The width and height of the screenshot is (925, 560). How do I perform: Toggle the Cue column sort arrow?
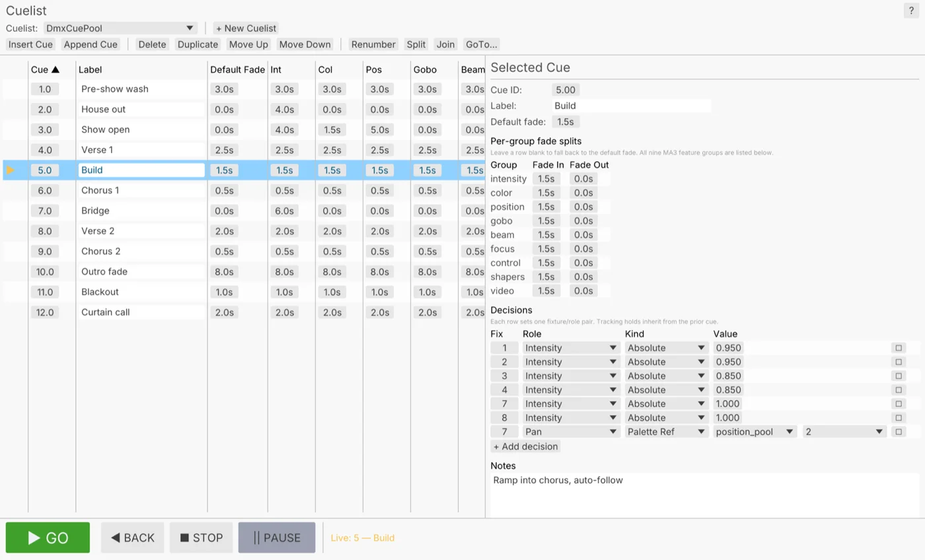(55, 69)
